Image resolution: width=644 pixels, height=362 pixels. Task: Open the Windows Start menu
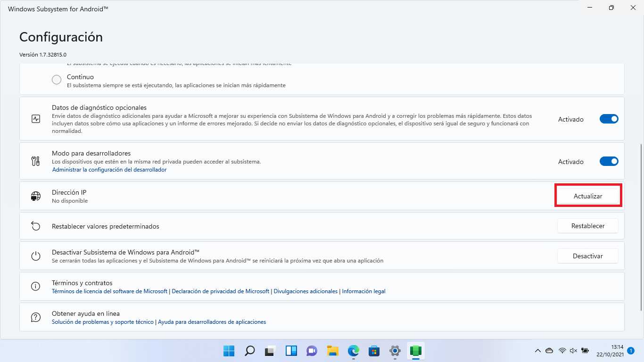(x=229, y=351)
